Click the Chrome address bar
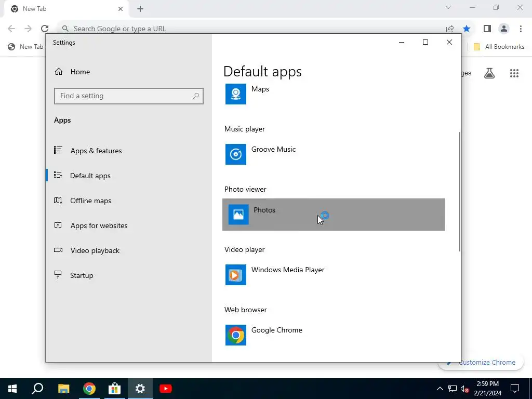Image resolution: width=532 pixels, height=399 pixels. pos(251,29)
